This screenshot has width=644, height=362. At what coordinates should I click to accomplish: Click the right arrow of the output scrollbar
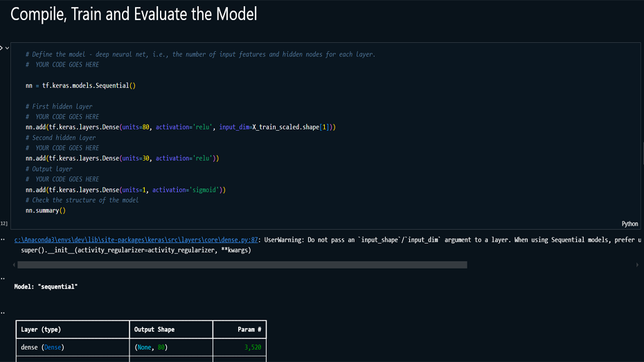(638, 264)
